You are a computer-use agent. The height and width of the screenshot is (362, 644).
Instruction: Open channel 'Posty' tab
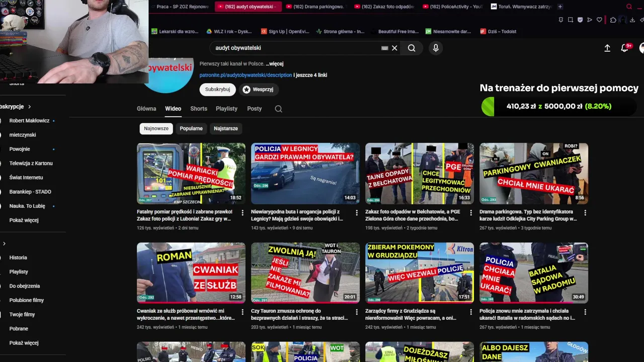254,109
